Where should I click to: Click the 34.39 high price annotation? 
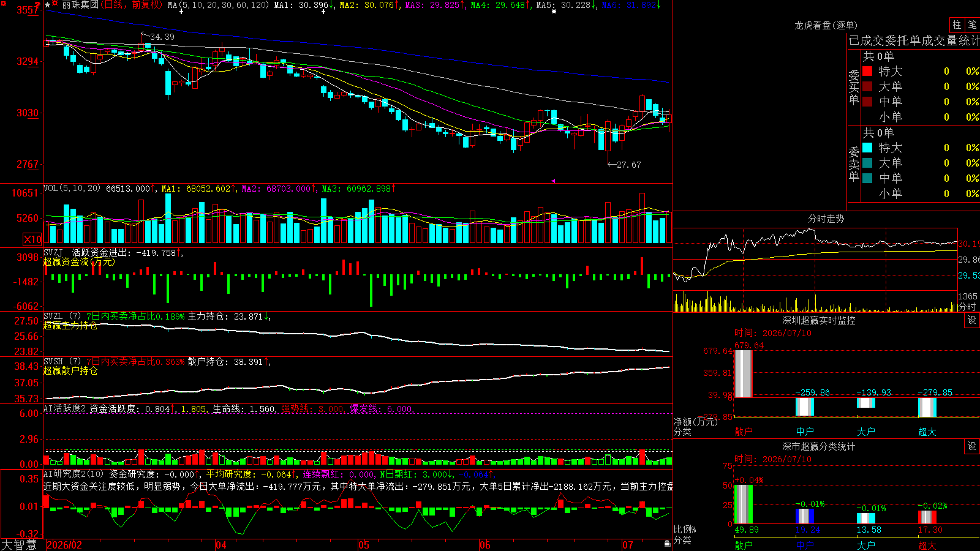click(162, 37)
